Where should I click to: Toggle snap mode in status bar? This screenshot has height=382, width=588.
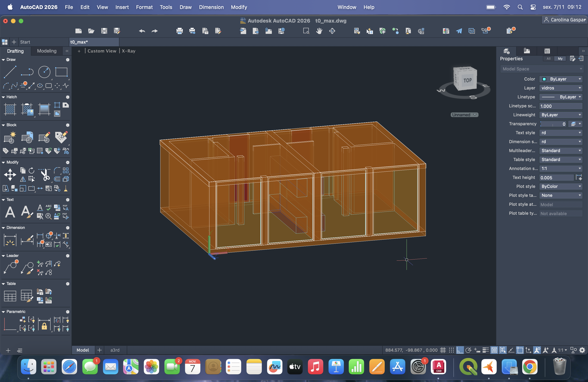(x=451, y=350)
